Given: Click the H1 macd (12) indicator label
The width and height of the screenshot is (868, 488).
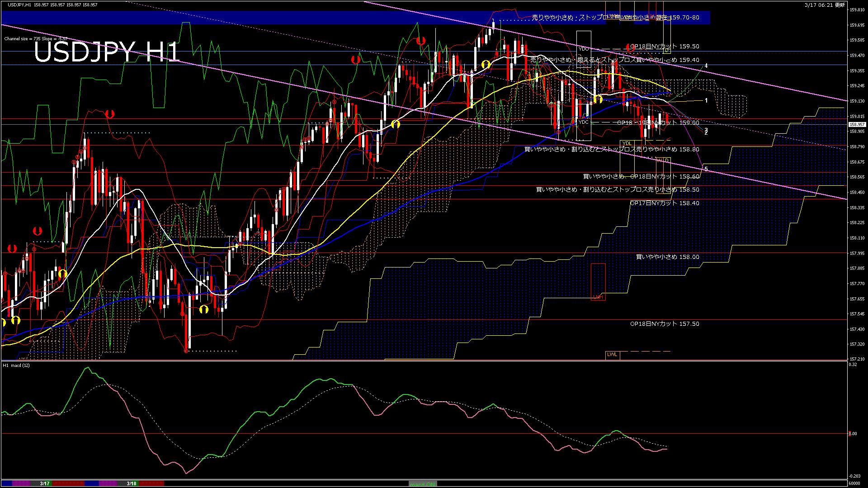Looking at the screenshot, I should 16,365.
